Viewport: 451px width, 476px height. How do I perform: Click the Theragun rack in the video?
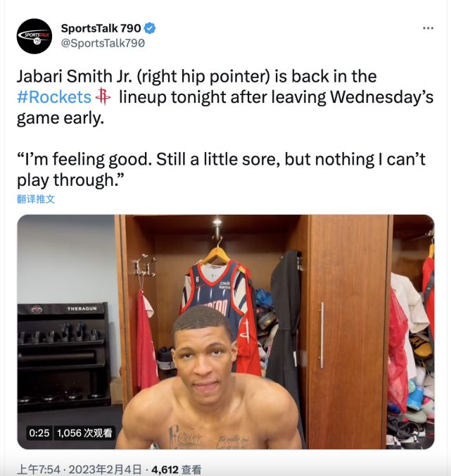[x=64, y=353]
